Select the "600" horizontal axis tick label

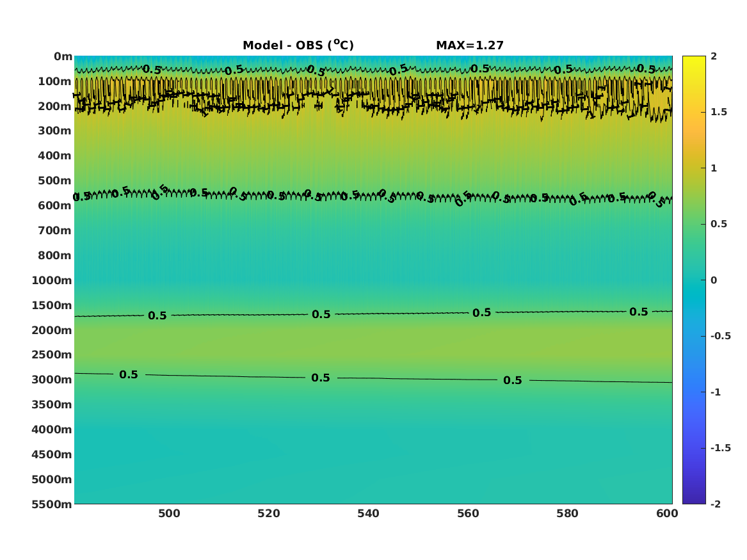coord(667,513)
